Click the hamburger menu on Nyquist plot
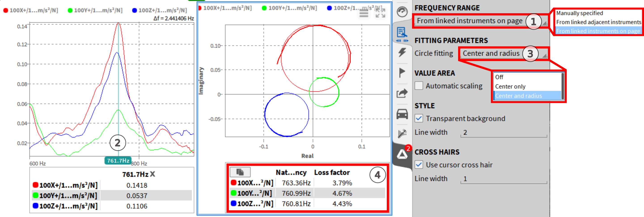 [364, 14]
